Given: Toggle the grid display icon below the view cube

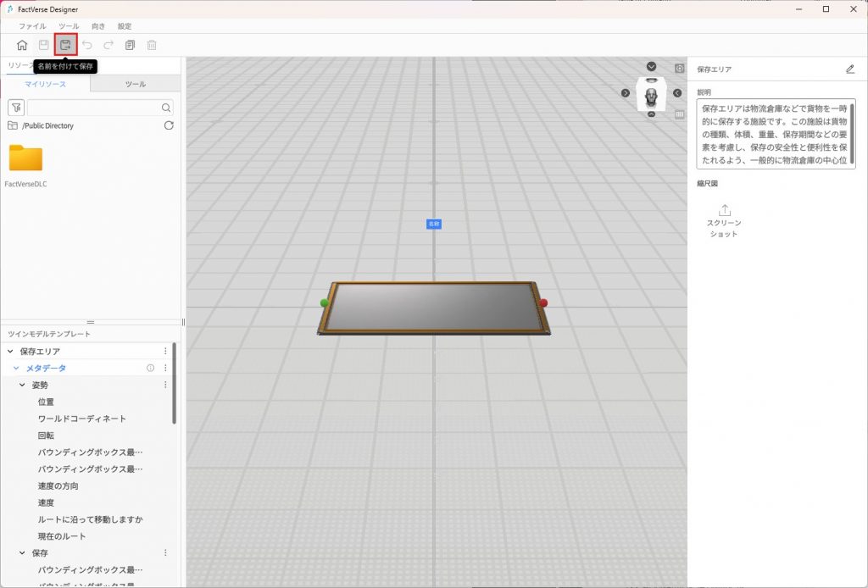Looking at the screenshot, I should click(x=680, y=114).
